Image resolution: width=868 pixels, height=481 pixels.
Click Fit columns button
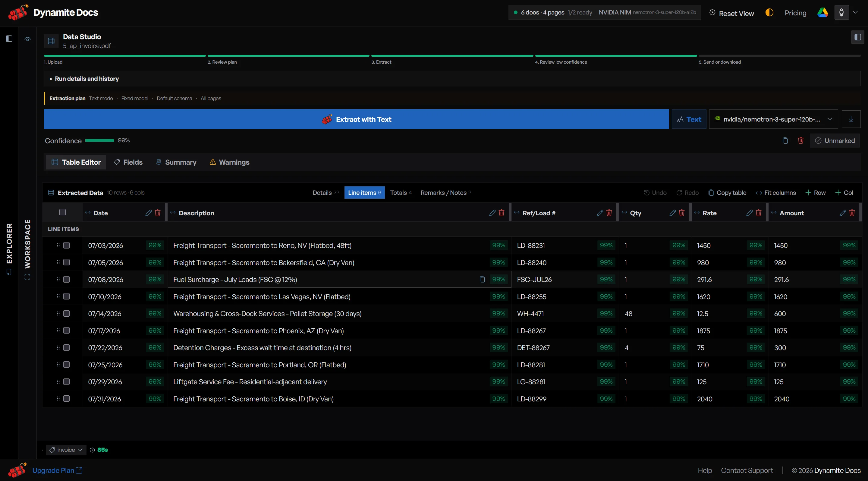(775, 193)
